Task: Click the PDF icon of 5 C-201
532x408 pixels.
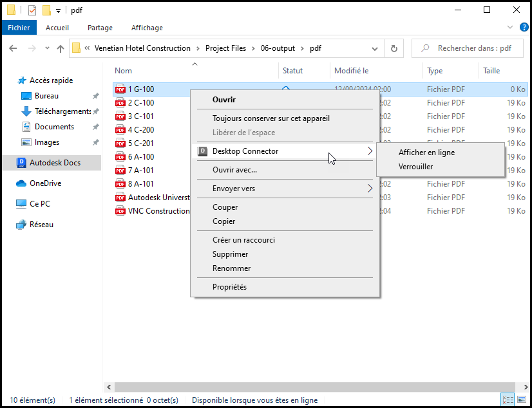Action: 120,144
